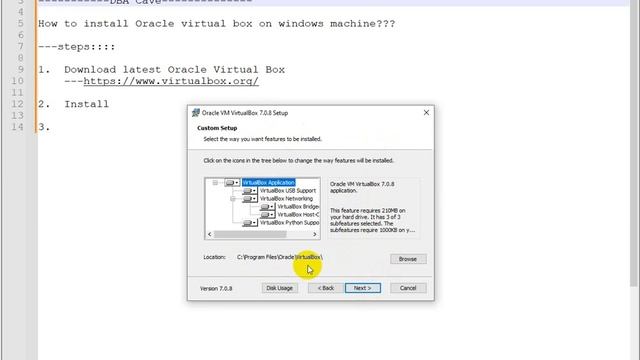
Task: Click the Disk Usage button
Action: pyautogui.click(x=280, y=288)
